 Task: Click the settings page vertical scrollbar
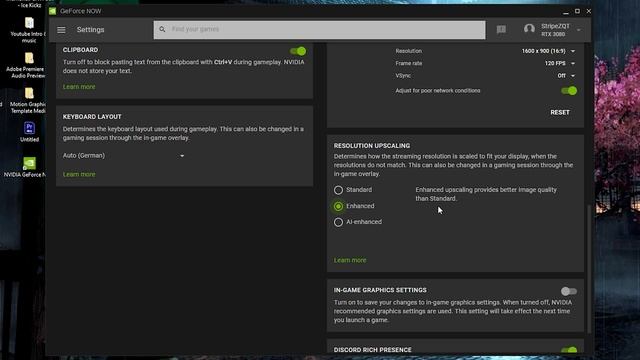(x=589, y=269)
